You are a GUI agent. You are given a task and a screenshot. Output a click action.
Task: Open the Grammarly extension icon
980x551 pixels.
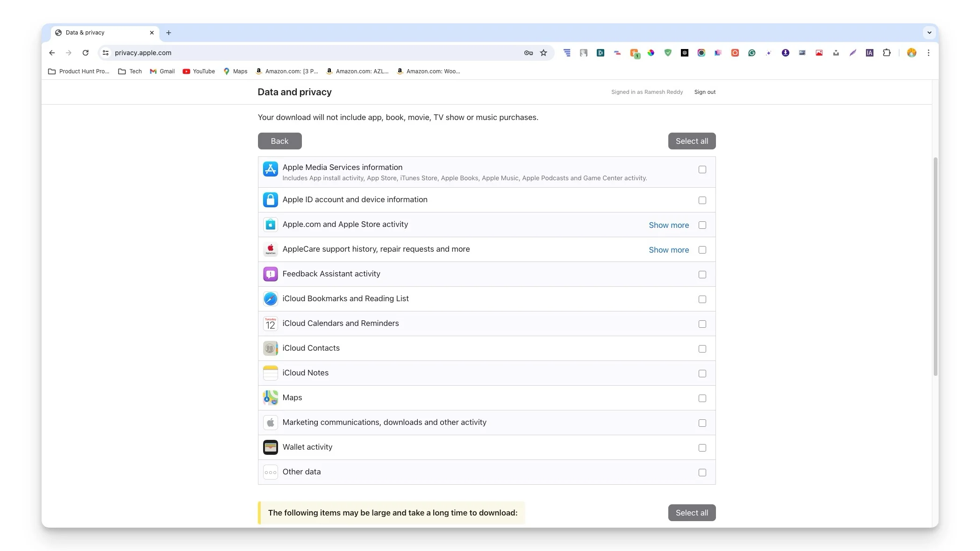pos(752,53)
